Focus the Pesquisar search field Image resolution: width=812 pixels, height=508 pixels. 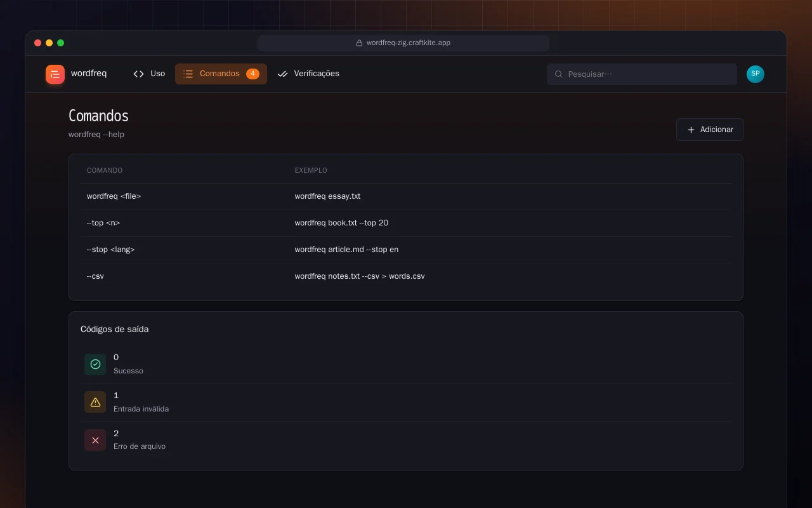coord(642,74)
